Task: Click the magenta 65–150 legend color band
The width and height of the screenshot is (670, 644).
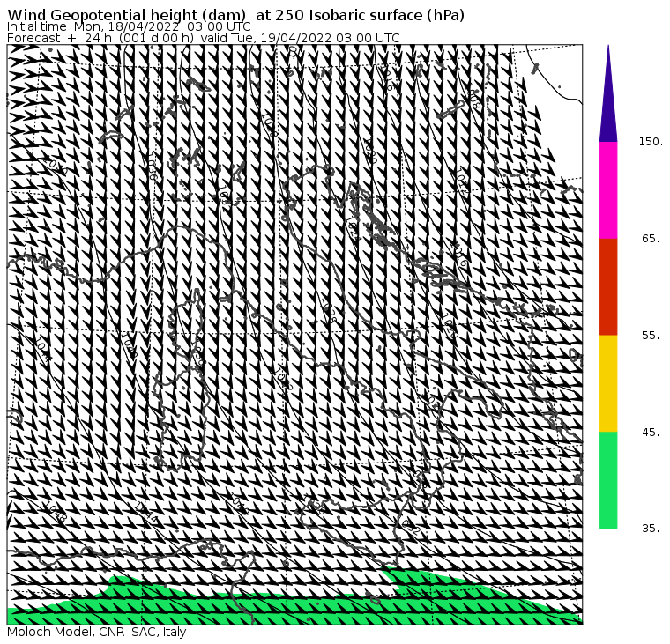Action: (608, 190)
